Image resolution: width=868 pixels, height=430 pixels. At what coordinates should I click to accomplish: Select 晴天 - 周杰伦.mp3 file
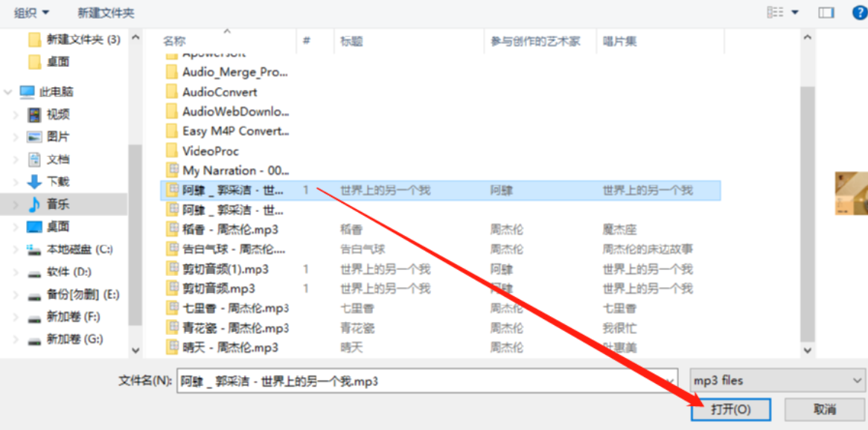pyautogui.click(x=222, y=347)
